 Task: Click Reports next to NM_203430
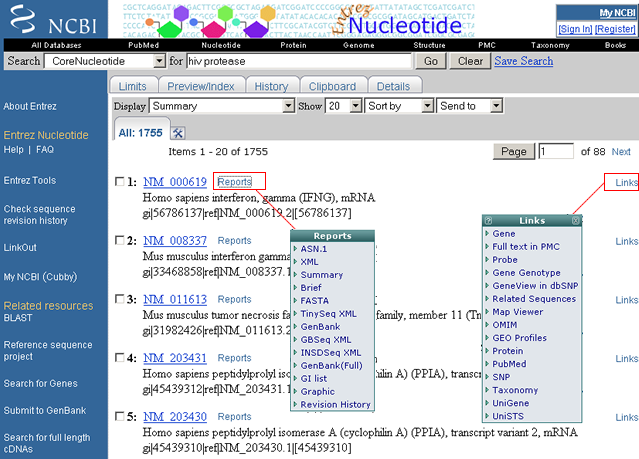pyautogui.click(x=234, y=417)
